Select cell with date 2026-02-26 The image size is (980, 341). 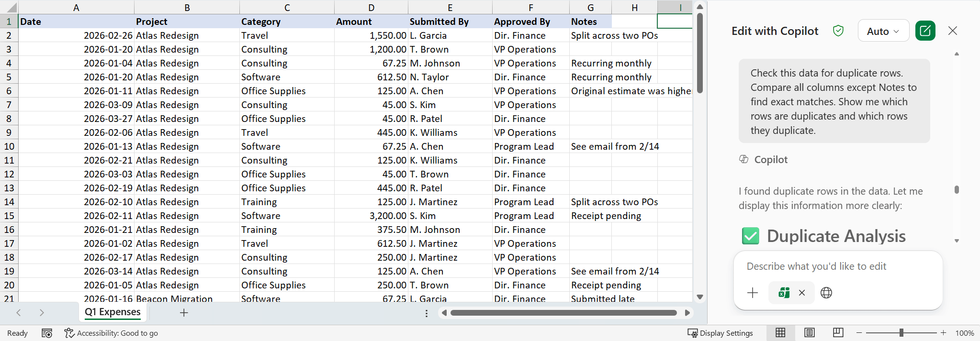pyautogui.click(x=76, y=35)
